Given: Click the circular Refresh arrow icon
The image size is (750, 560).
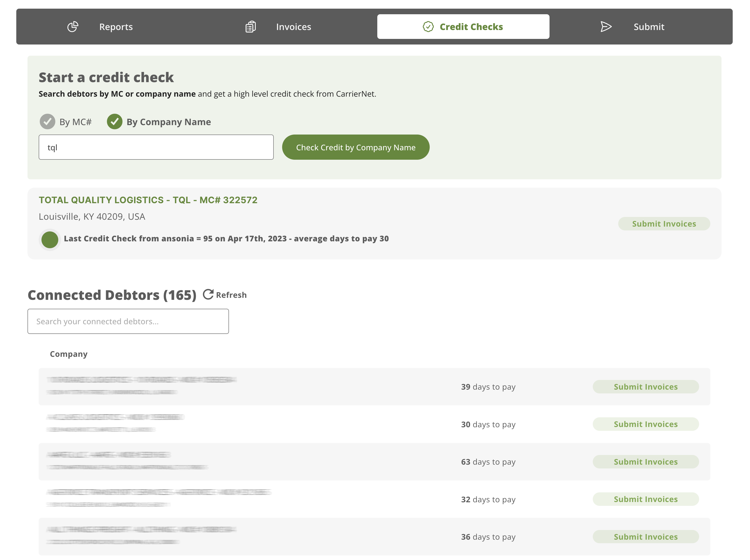Looking at the screenshot, I should tap(208, 294).
